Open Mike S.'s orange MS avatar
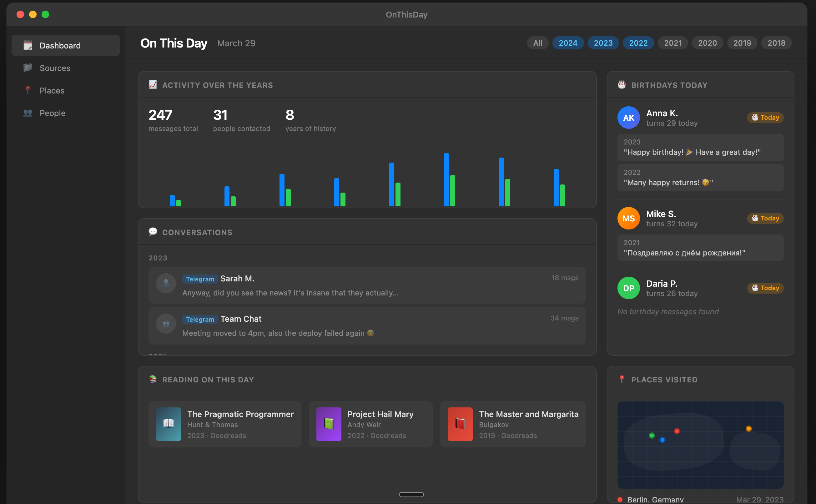 pyautogui.click(x=628, y=218)
